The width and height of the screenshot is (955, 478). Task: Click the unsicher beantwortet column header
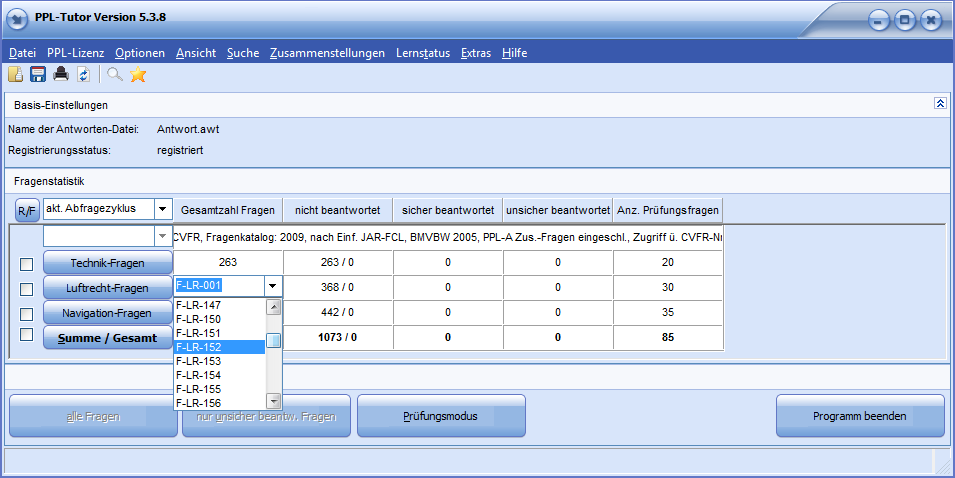(x=558, y=210)
